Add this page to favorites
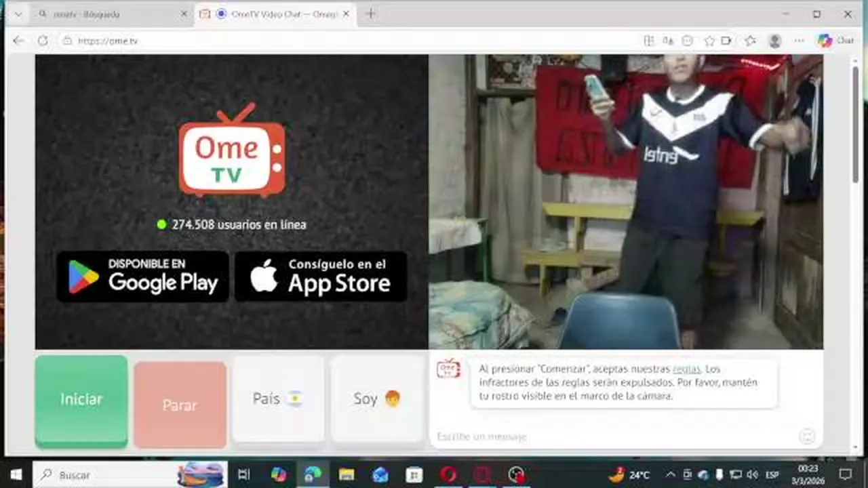Image resolution: width=868 pixels, height=488 pixels. (709, 41)
